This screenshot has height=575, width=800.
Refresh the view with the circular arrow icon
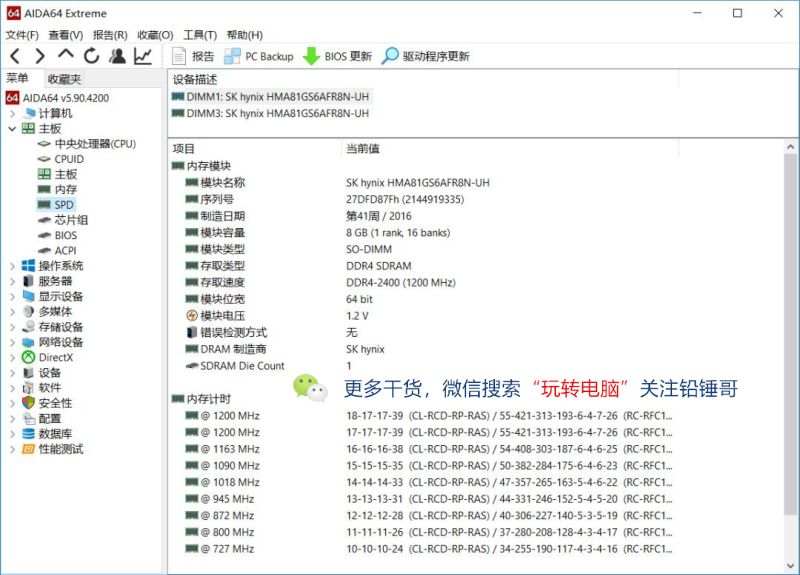point(92,56)
